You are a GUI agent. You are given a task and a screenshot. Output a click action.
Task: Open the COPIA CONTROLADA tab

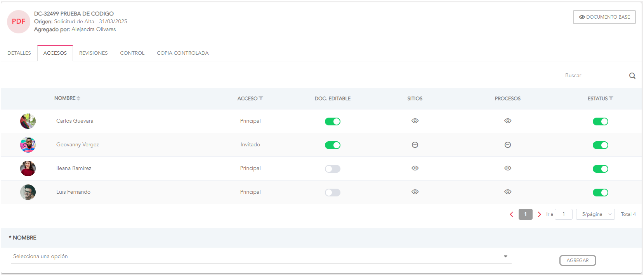click(182, 53)
